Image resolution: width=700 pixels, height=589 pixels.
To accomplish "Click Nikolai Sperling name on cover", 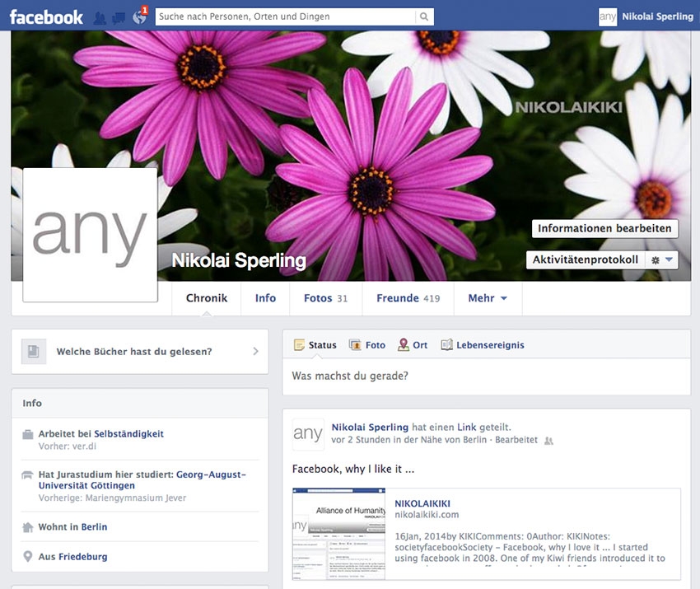I will click(x=239, y=261).
